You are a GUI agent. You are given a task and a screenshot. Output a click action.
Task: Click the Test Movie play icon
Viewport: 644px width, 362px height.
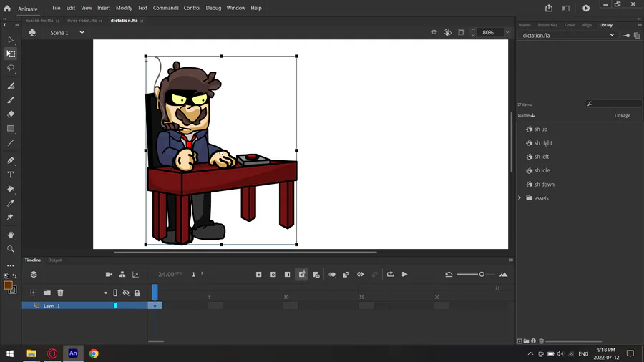(x=586, y=8)
